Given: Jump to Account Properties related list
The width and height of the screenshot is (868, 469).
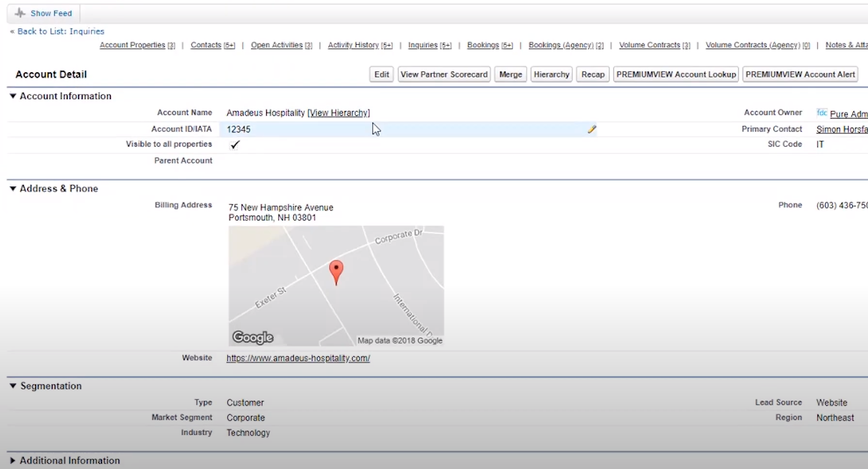Looking at the screenshot, I should pos(137,45).
